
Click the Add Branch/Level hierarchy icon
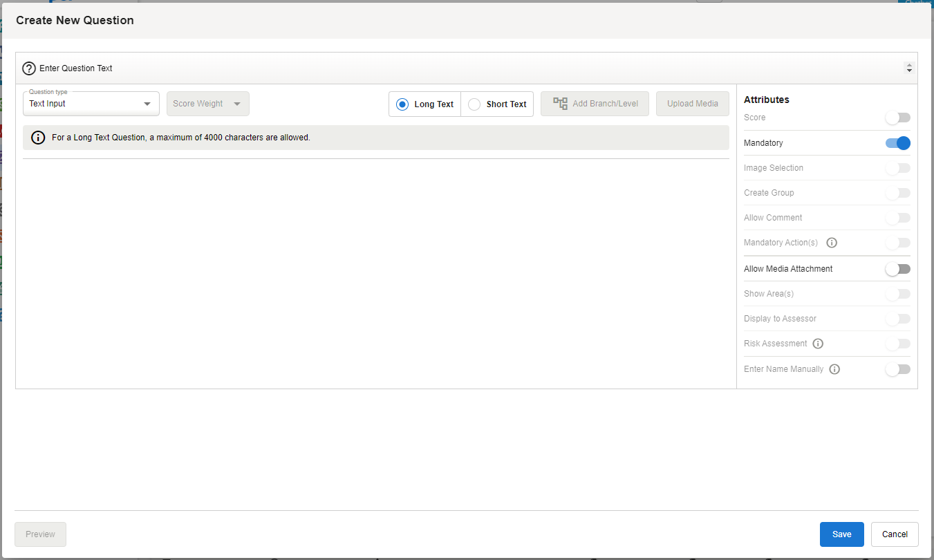coord(560,104)
